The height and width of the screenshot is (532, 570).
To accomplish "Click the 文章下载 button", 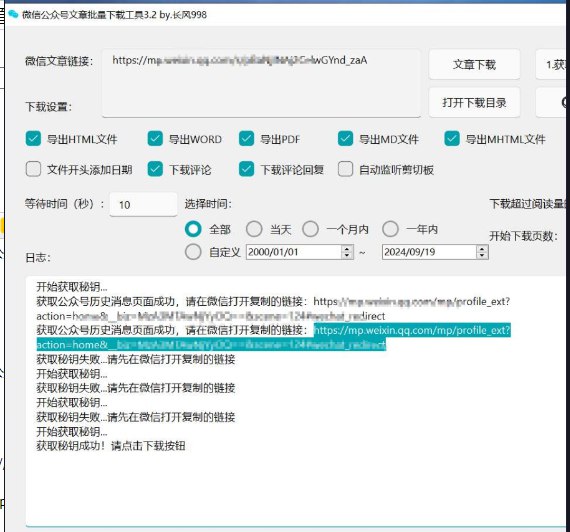I will (474, 64).
